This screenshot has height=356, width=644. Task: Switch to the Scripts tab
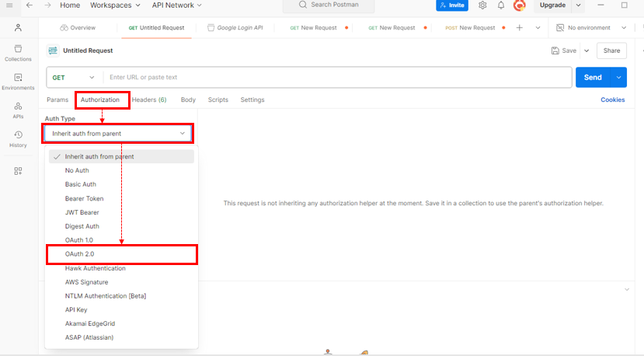tap(218, 100)
